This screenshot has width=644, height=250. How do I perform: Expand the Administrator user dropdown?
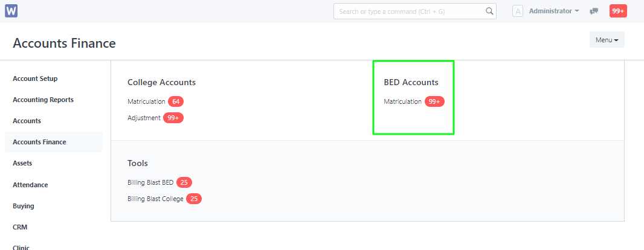click(554, 11)
